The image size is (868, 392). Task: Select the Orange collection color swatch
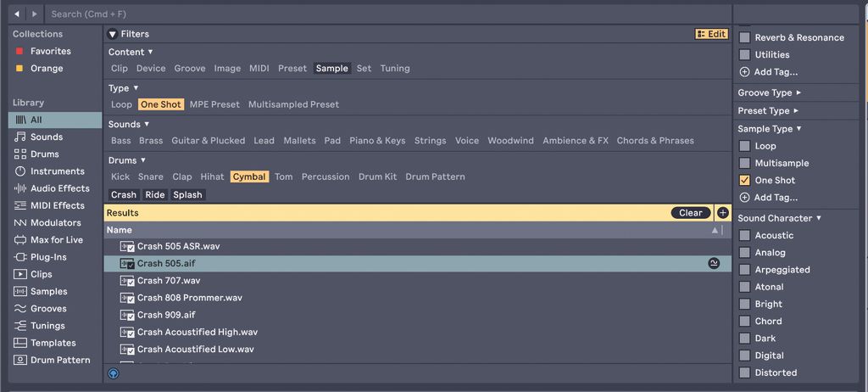[x=19, y=69]
